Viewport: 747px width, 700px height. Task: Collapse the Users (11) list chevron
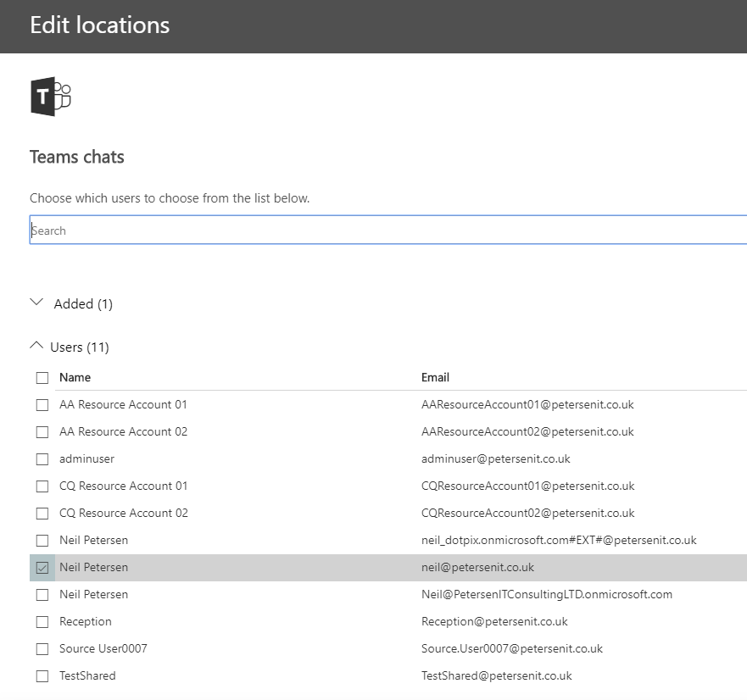pyautogui.click(x=36, y=346)
